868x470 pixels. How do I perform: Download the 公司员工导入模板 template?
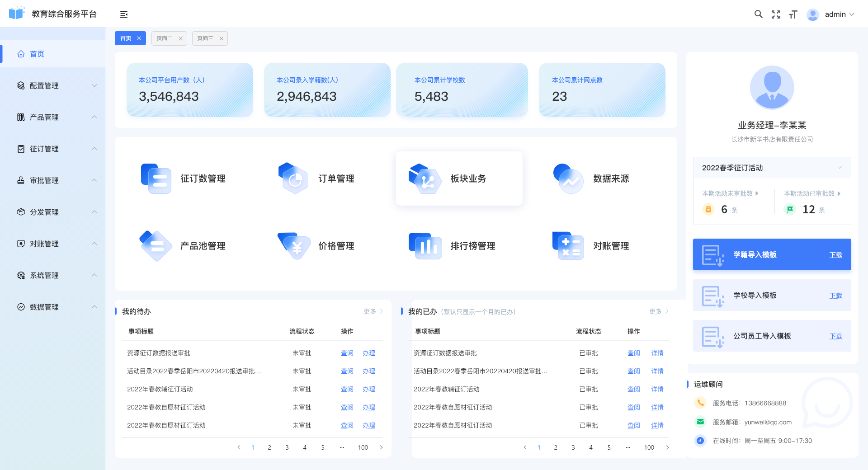835,336
